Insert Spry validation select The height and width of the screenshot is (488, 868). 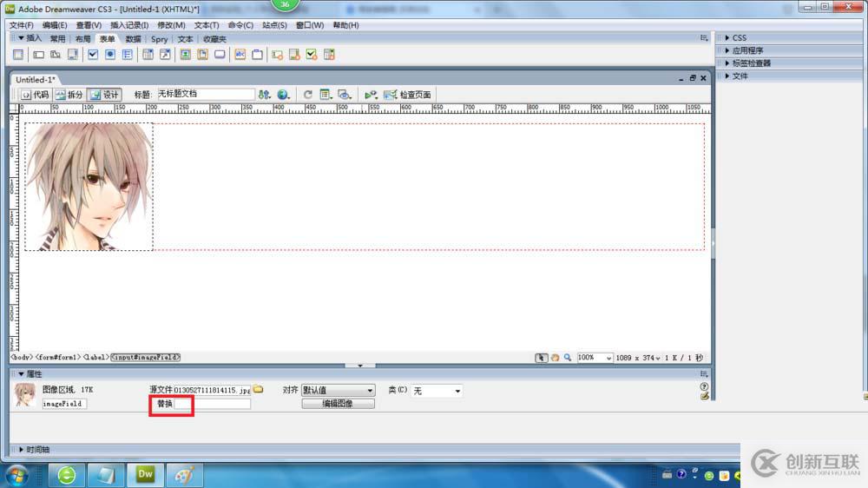tap(329, 55)
